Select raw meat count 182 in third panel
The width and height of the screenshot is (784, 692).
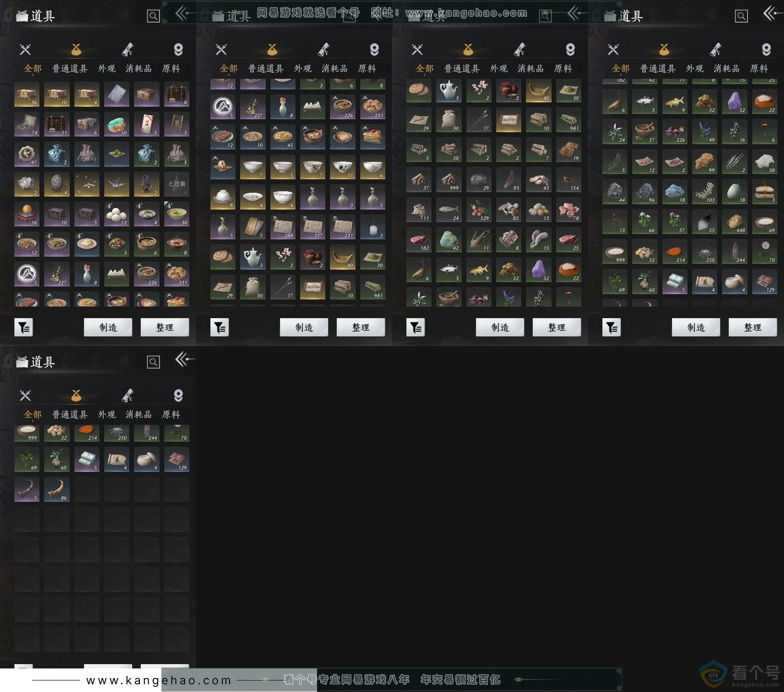click(x=419, y=240)
